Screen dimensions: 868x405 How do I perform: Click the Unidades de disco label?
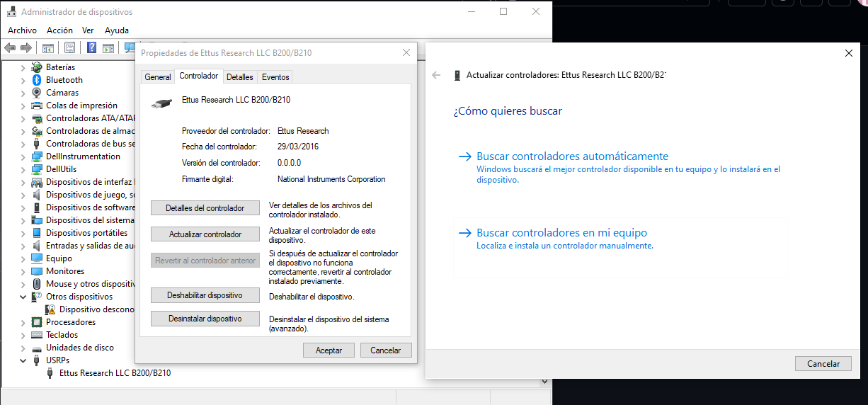[80, 348]
